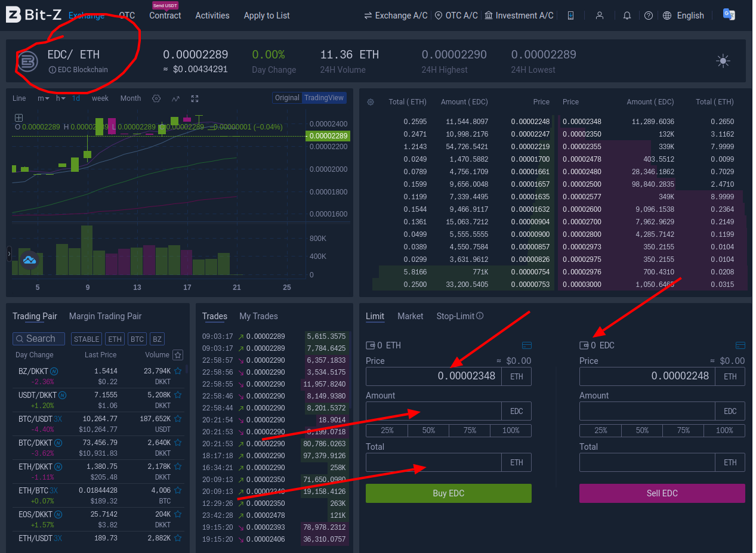Screen dimensions: 756x553
Task: Click the Bit-Z logo
Action: 32,15
